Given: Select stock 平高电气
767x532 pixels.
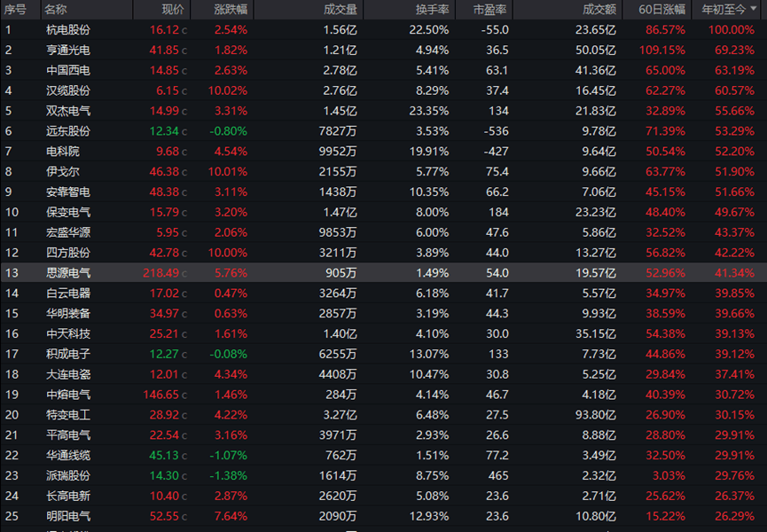Looking at the screenshot, I should (68, 435).
